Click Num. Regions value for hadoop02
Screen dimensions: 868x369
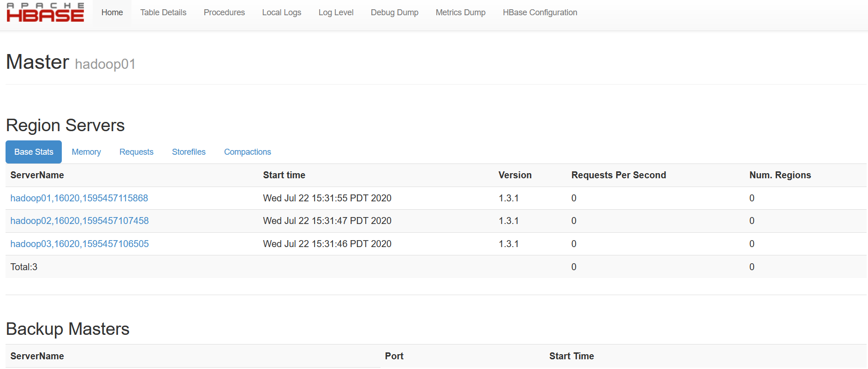point(752,221)
